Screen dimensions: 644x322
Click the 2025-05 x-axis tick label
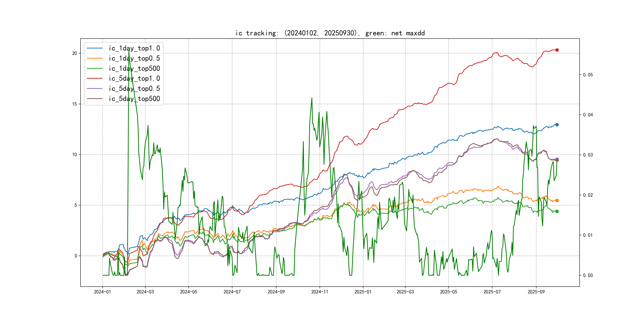coord(448,292)
